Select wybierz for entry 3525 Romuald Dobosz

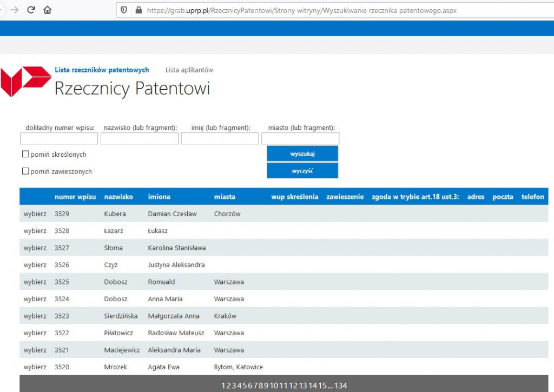35,282
